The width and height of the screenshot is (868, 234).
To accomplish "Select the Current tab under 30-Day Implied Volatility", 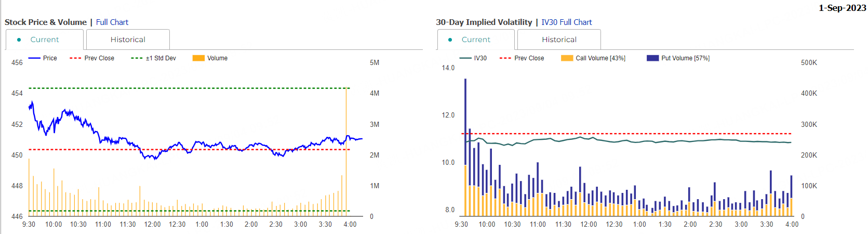I will 476,40.
